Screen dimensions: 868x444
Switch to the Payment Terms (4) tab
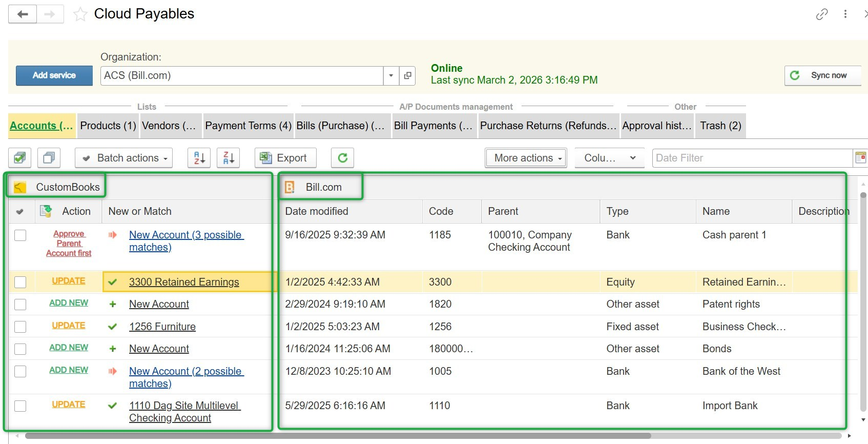click(248, 126)
